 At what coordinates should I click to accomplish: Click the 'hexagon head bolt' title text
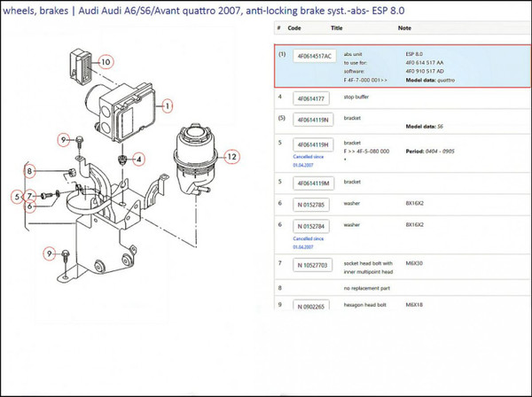364,305
